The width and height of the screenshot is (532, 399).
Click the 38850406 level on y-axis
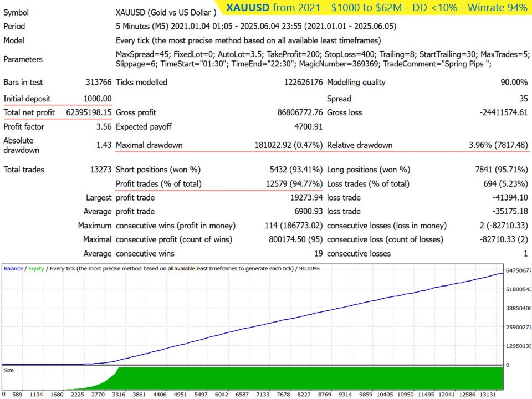tap(519, 309)
